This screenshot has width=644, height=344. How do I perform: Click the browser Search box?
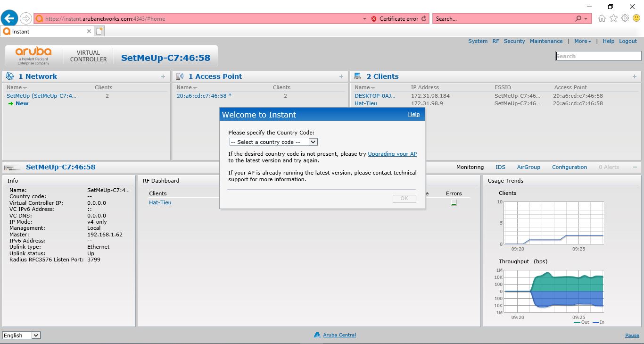coord(503,19)
